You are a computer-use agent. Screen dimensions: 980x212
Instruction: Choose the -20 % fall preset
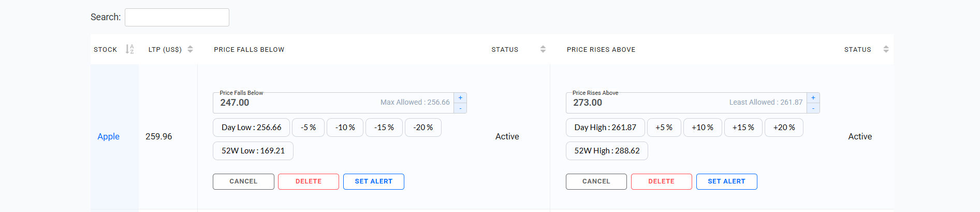click(x=423, y=128)
